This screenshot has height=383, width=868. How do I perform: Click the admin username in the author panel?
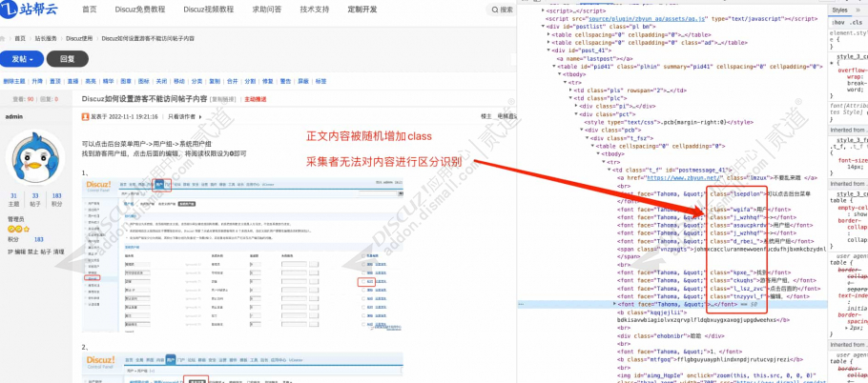tap(13, 116)
